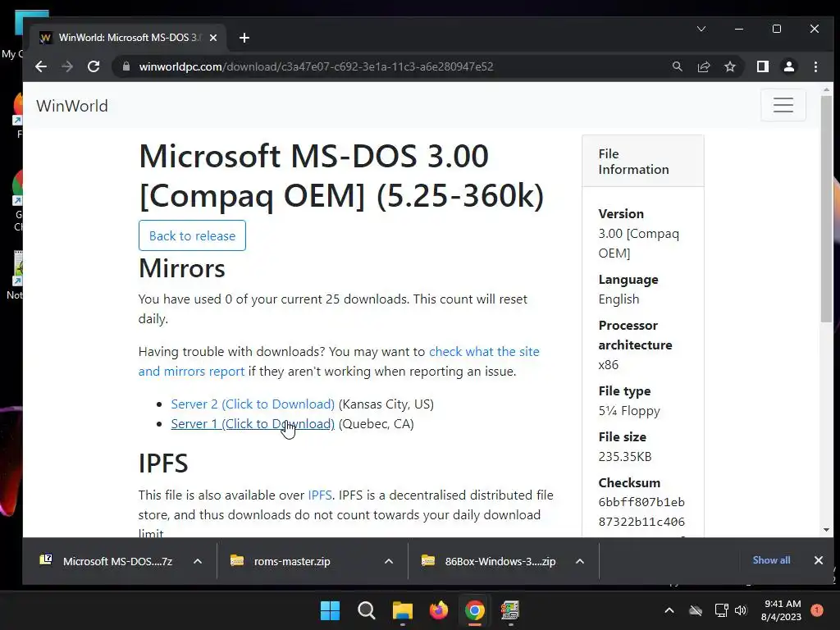Click the Mirrors heading

coord(181,268)
